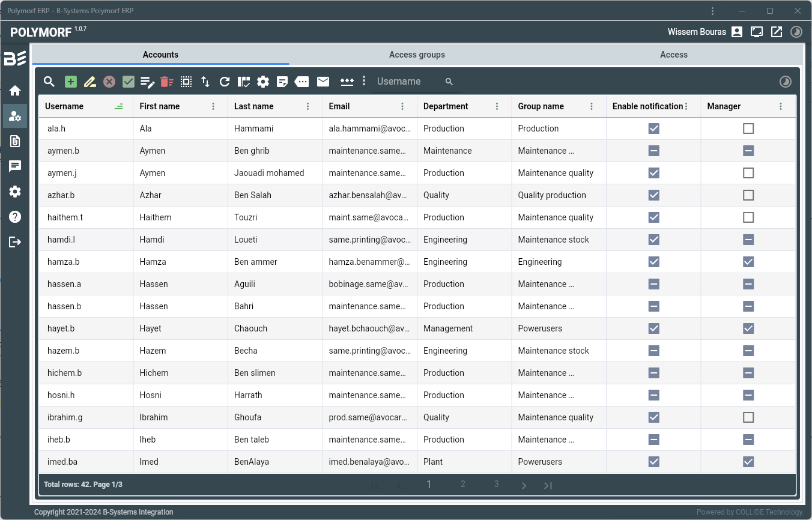The width and height of the screenshot is (812, 520).
Task: Go to Home in left sidebar
Action: [15, 91]
